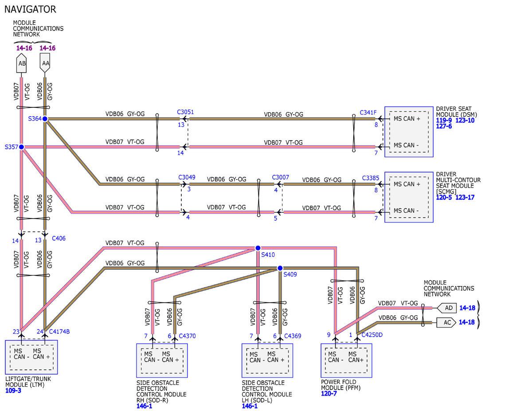This screenshot has height=411, width=532.
Task: Select the C4369 connector label
Action: (293, 336)
